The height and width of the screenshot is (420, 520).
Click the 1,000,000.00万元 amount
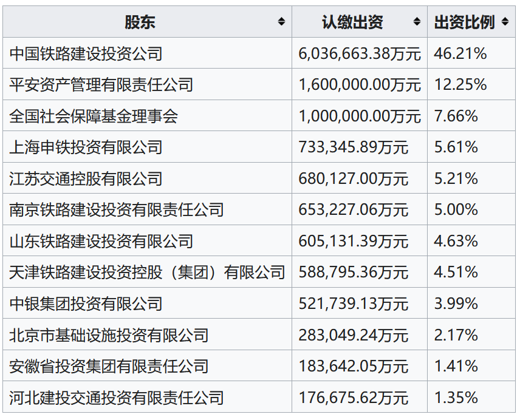[360, 116]
